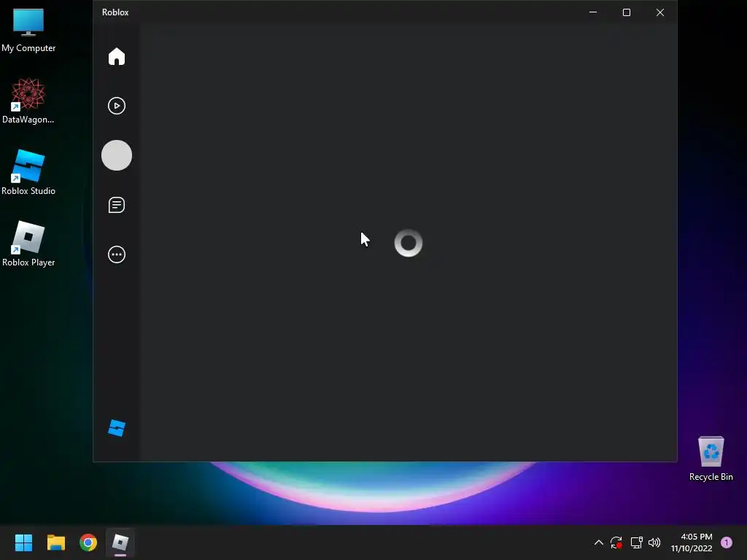Open the Discover play icon in Roblox sidebar
The image size is (747, 560).
tap(116, 106)
